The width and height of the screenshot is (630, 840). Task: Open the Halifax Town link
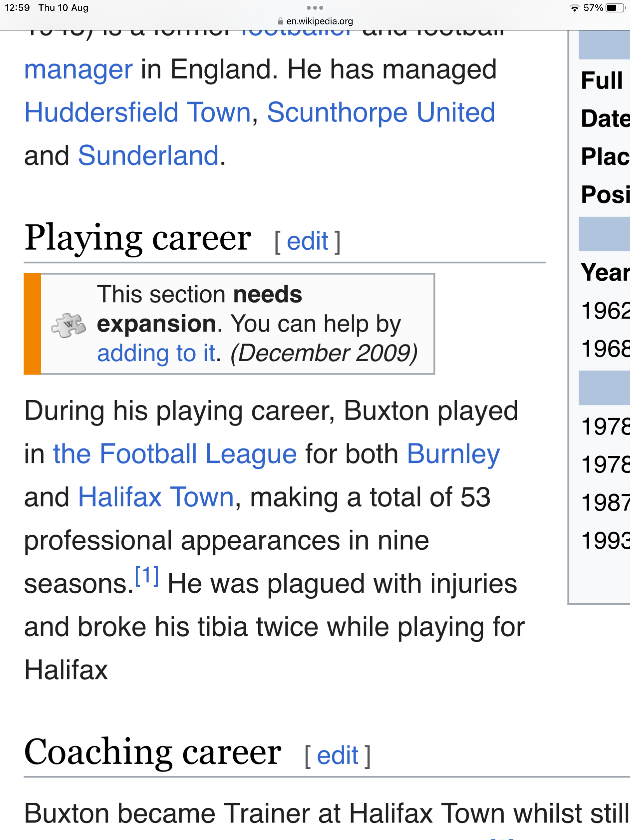click(156, 497)
